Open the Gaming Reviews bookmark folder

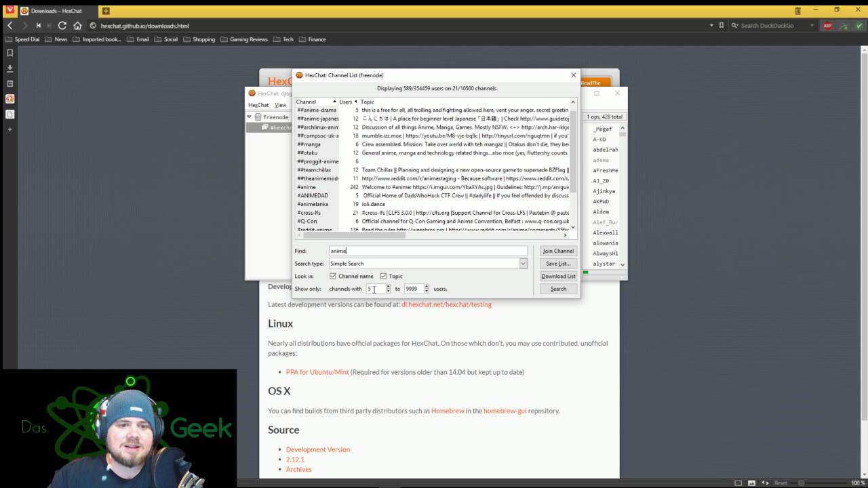[x=244, y=39]
